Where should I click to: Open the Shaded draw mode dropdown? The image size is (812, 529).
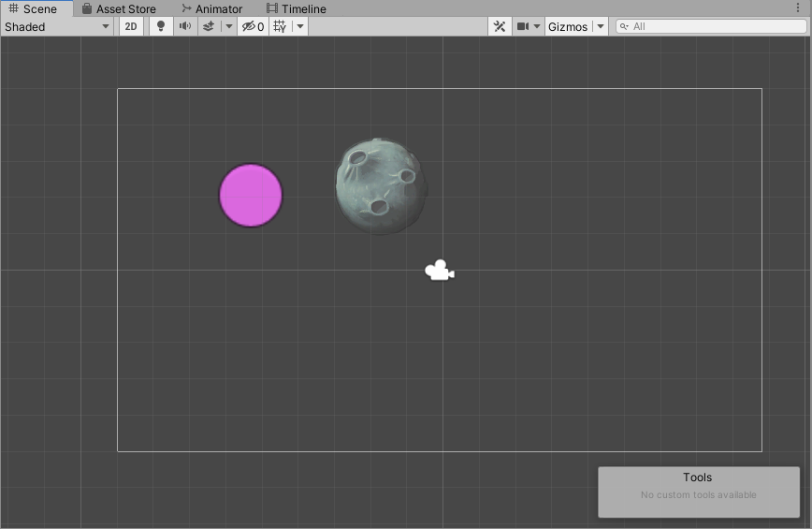[x=57, y=26]
